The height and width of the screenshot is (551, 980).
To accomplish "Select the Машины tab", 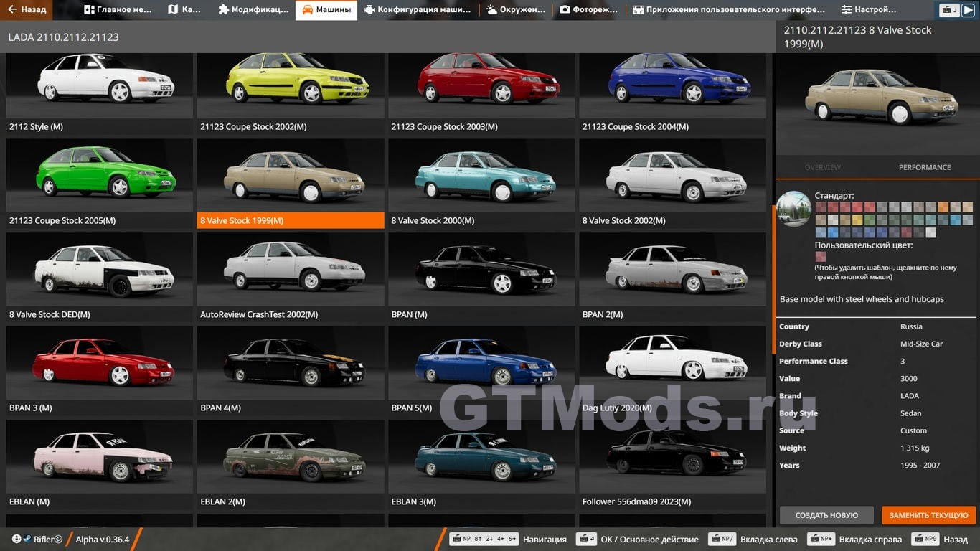I will [x=326, y=10].
